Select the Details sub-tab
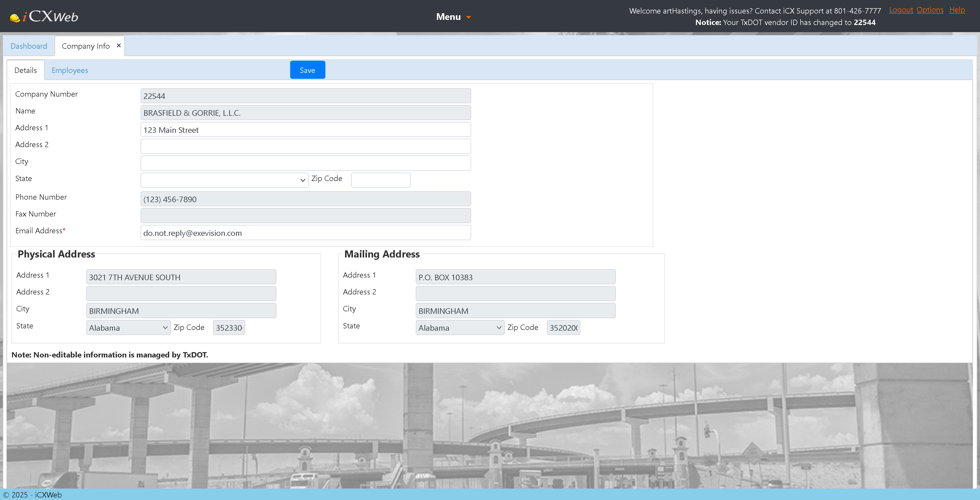 [26, 70]
